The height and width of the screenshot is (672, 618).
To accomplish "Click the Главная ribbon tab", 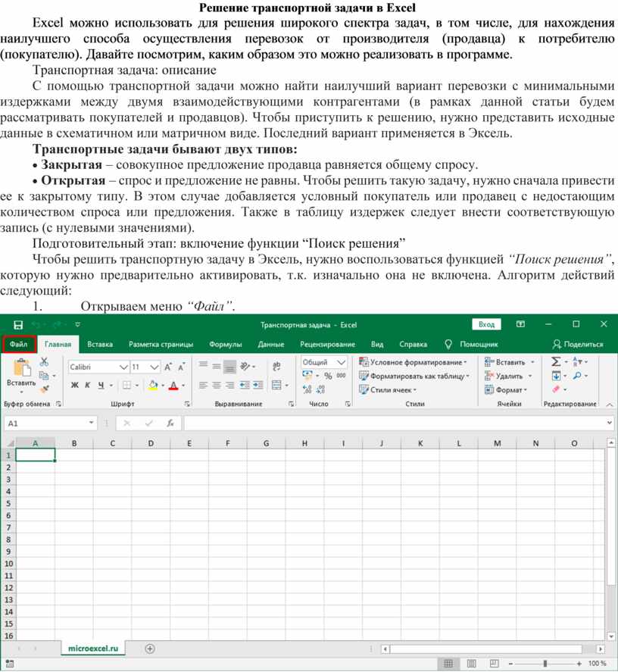I will tap(58, 344).
